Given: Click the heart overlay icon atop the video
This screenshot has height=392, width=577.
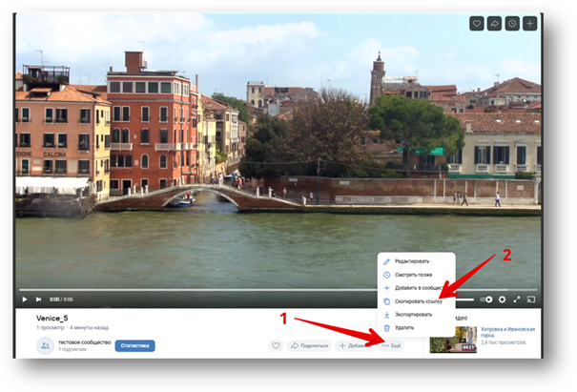Looking at the screenshot, I should point(477,24).
